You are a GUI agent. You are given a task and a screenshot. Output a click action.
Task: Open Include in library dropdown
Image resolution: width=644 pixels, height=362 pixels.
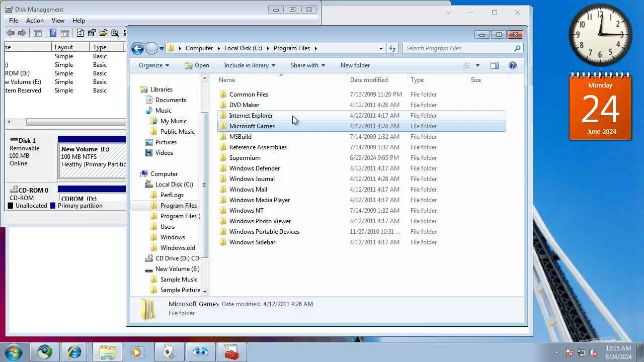(250, 65)
